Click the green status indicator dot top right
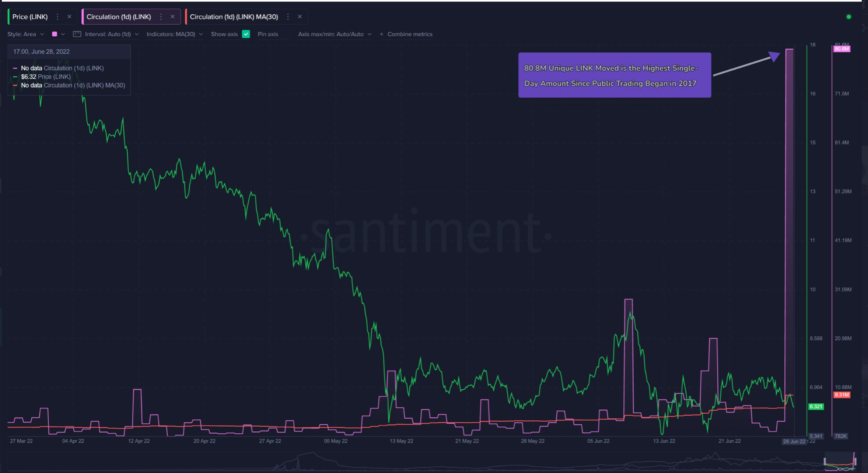868x473 pixels. click(848, 16)
